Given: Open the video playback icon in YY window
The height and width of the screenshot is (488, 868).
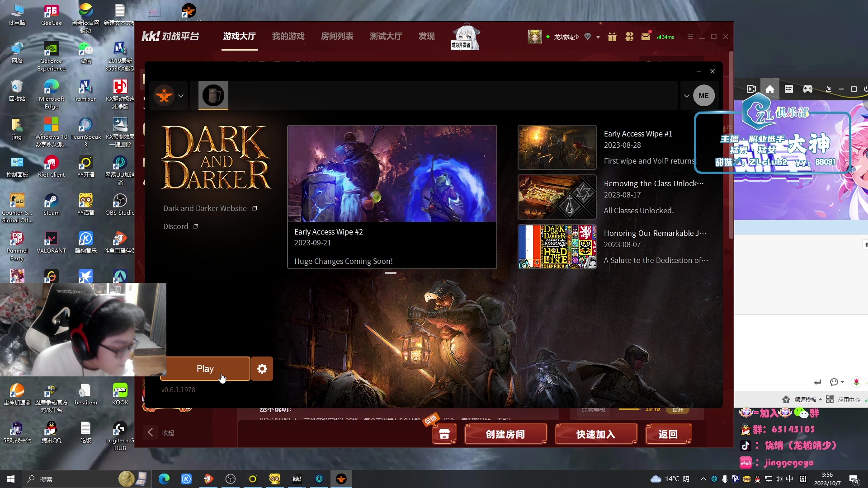Looking at the screenshot, I should [751, 89].
